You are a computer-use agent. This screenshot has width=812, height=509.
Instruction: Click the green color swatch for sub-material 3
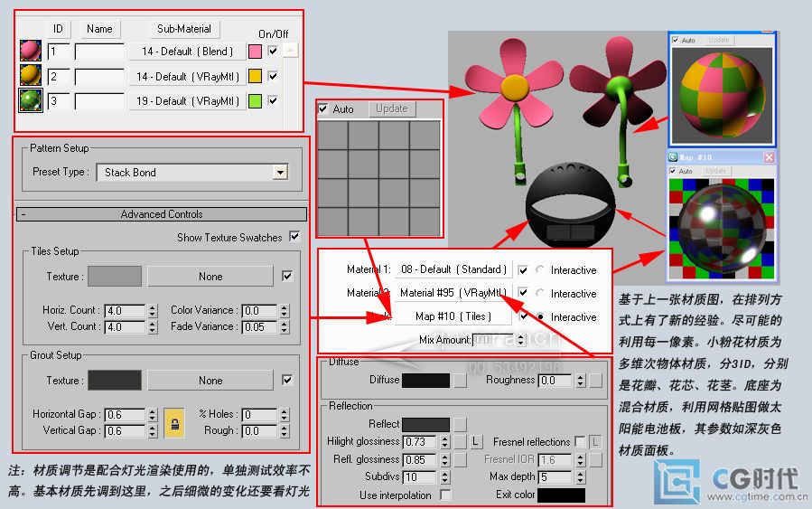tap(255, 101)
